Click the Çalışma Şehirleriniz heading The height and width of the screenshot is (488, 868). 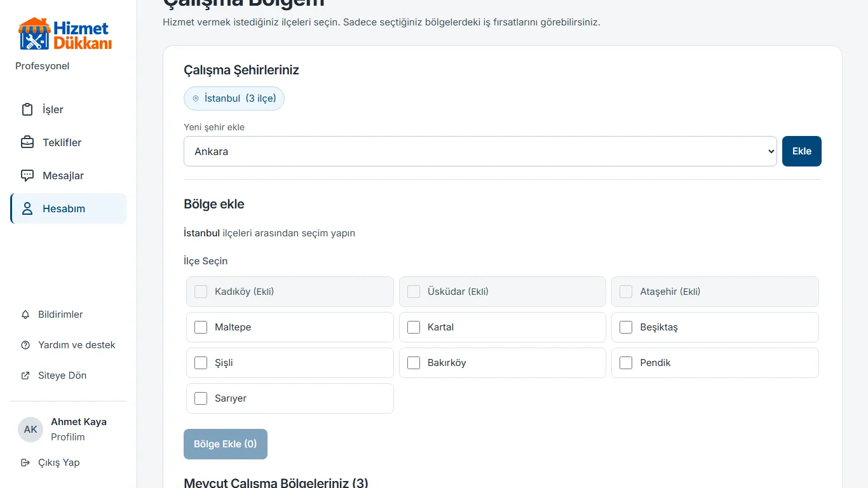241,70
